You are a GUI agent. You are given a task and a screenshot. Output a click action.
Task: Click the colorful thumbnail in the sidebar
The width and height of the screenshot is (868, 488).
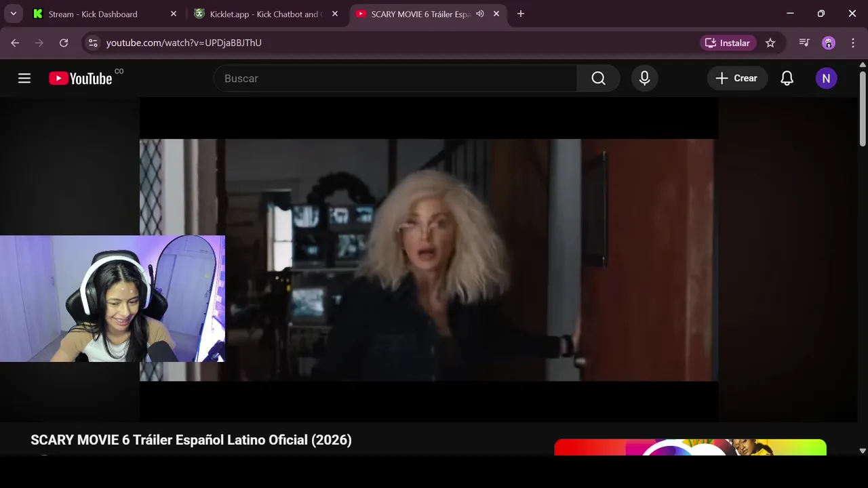690,447
